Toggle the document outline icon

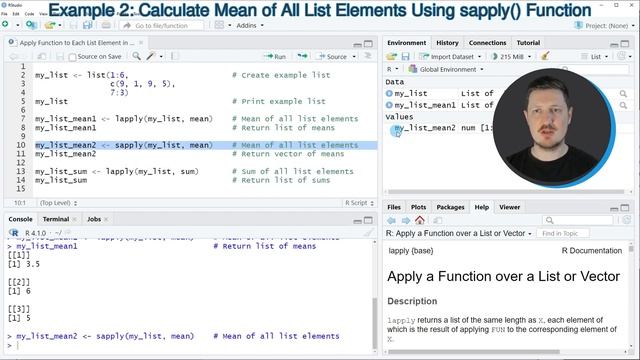pyautogui.click(x=368, y=56)
